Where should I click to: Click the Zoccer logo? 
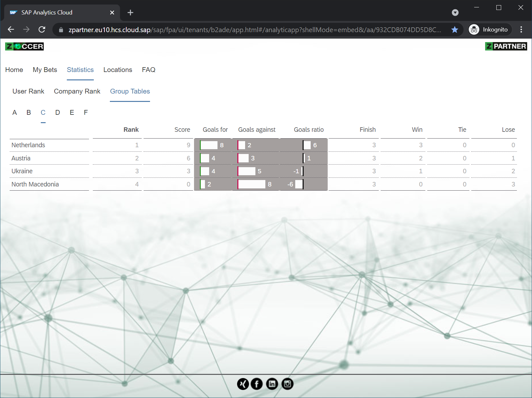click(24, 47)
